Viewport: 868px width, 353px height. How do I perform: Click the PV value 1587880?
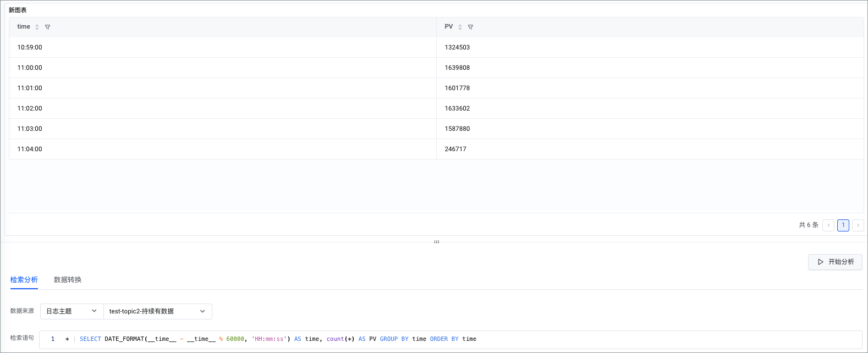(457, 129)
